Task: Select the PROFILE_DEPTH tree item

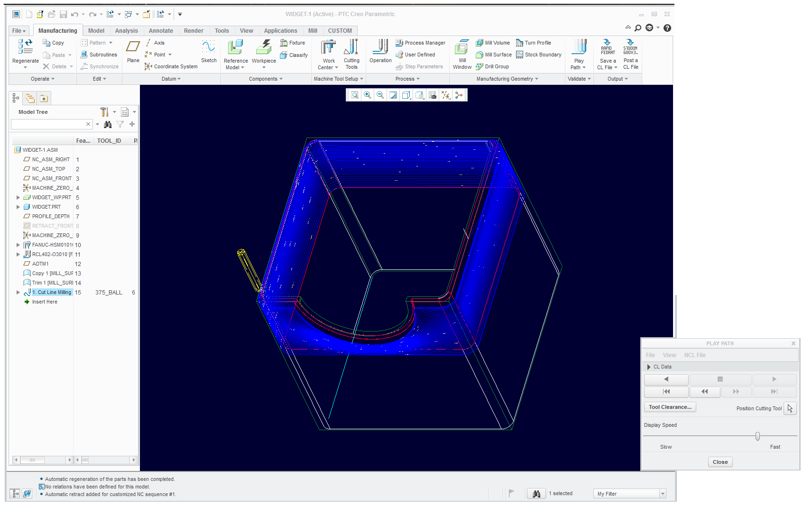Action: point(46,216)
